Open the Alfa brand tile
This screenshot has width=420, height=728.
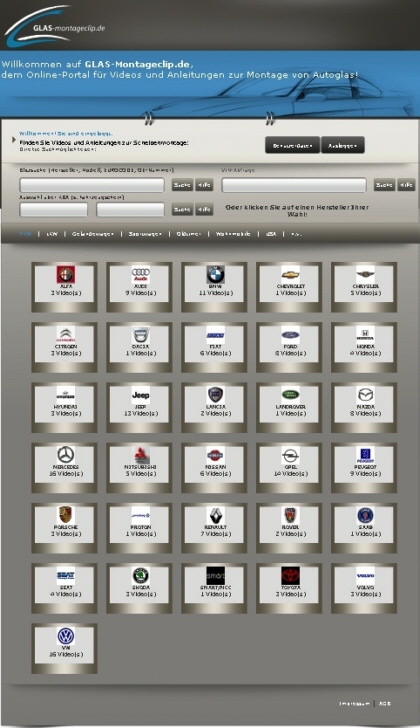click(x=65, y=286)
